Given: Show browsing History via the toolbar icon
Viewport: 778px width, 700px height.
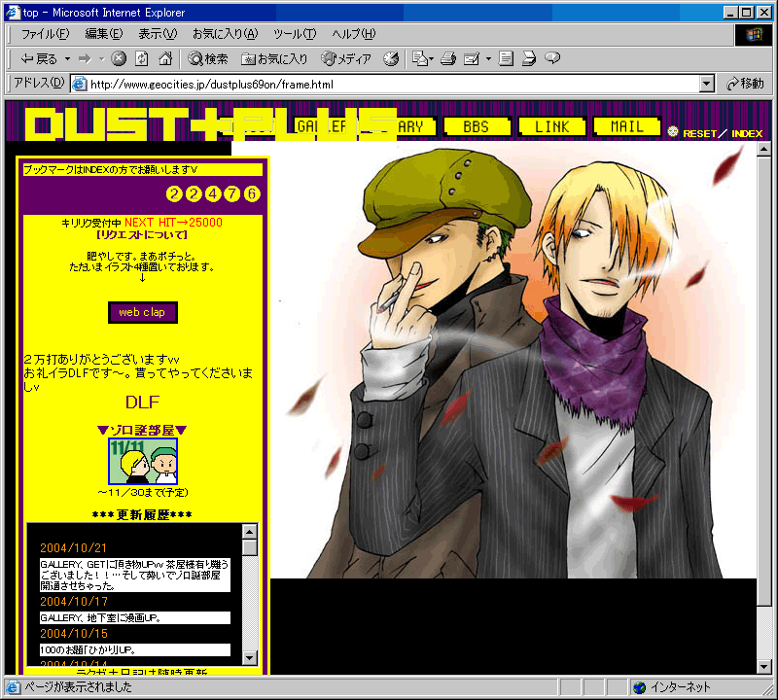Looking at the screenshot, I should [x=391, y=58].
